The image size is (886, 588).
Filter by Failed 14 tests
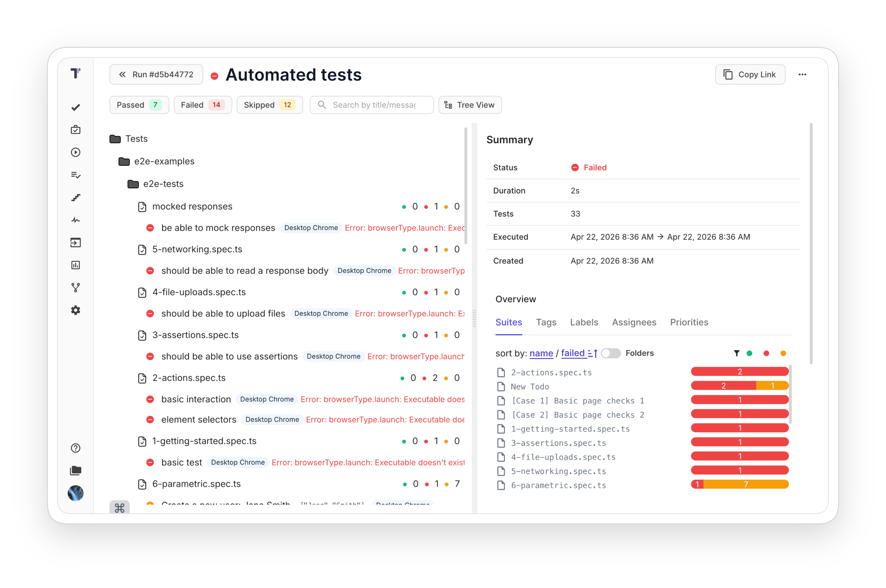[x=202, y=105]
